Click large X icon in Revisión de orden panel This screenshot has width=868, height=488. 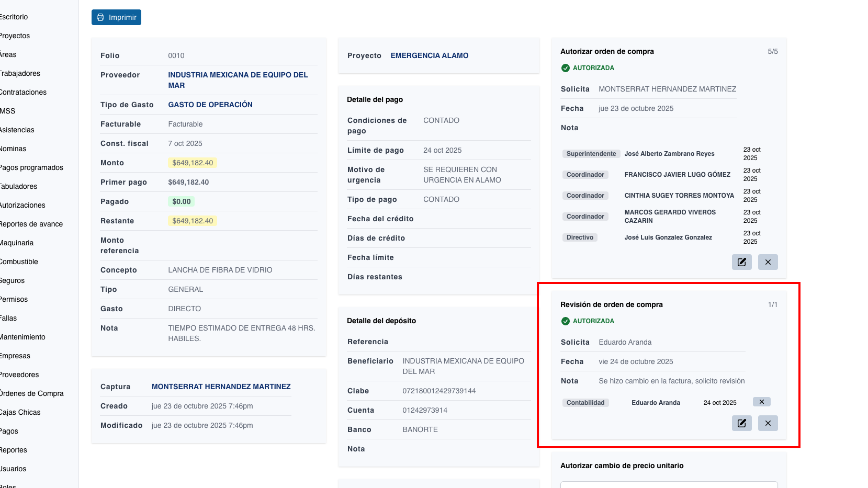pos(768,423)
